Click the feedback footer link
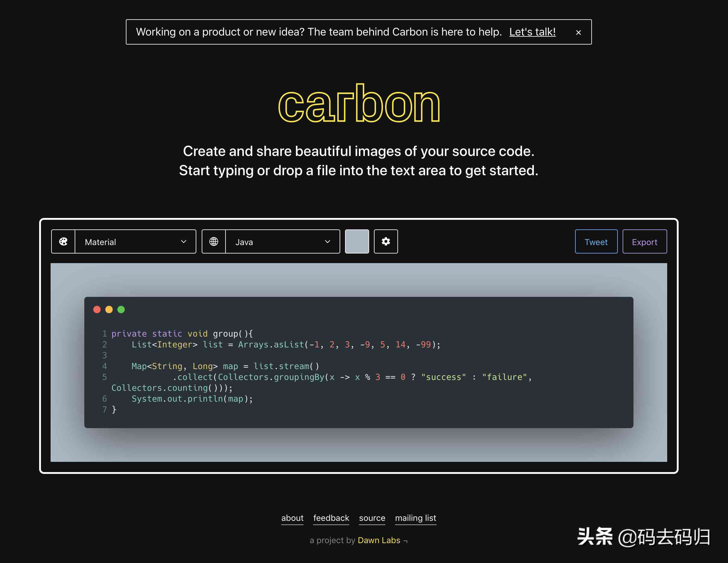The height and width of the screenshot is (563, 728). tap(331, 518)
